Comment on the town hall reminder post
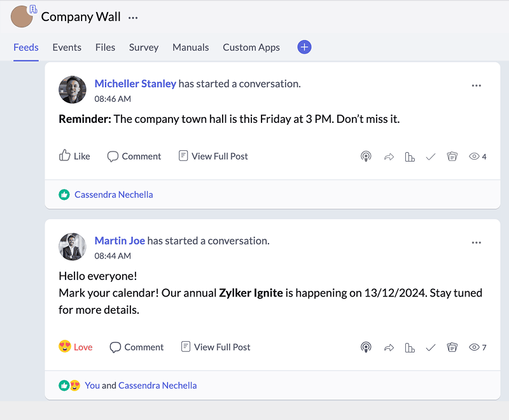Viewport: 509px width, 420px height. point(134,156)
